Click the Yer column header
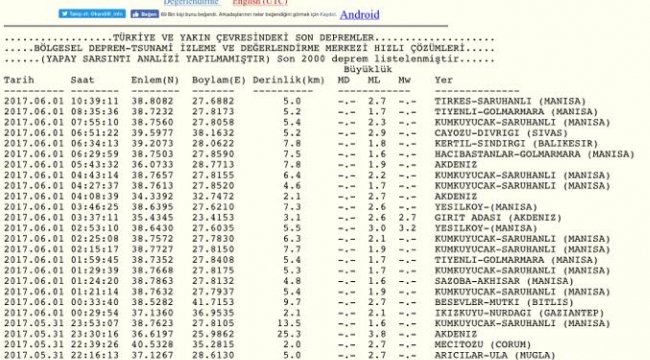 tap(444, 80)
